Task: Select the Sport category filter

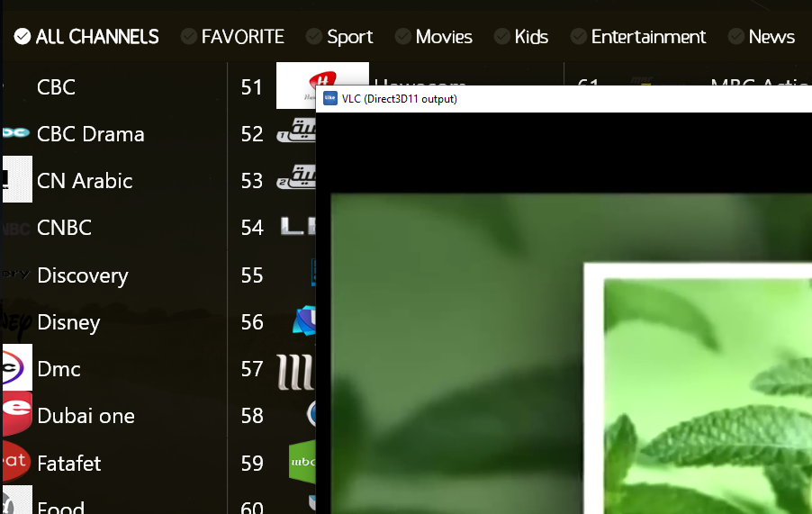Action: pyautogui.click(x=339, y=37)
